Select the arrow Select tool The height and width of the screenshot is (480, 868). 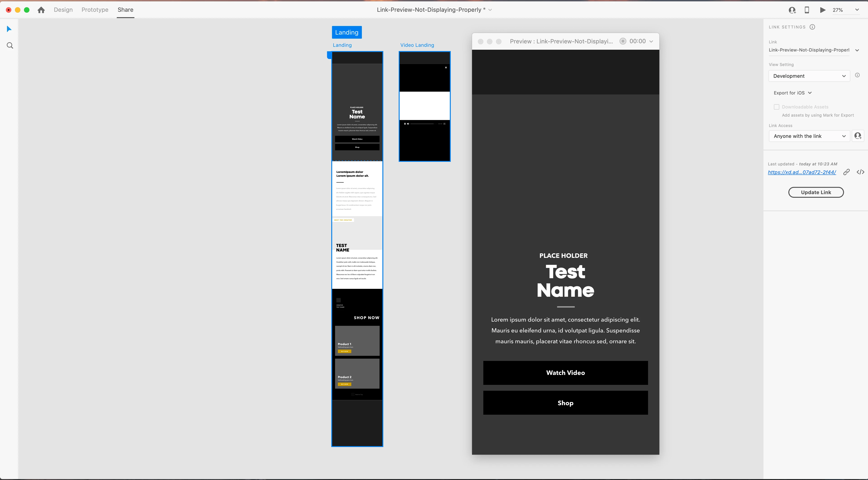9,29
